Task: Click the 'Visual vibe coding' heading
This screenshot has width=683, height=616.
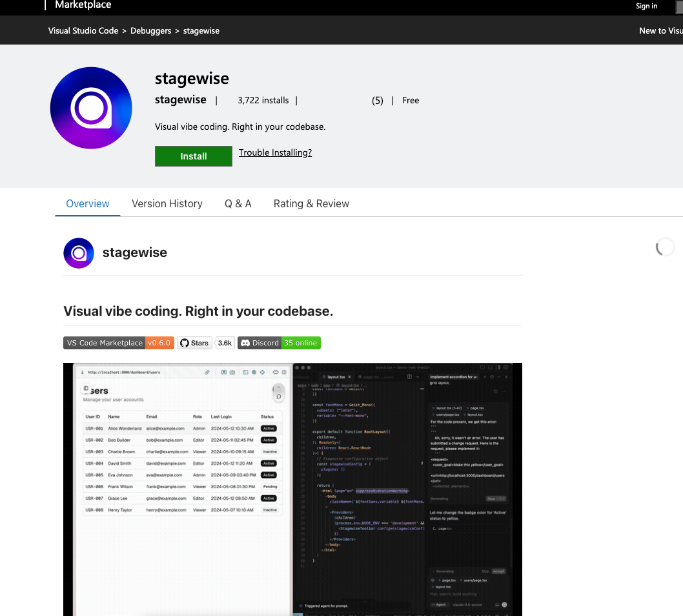Action: (x=198, y=311)
